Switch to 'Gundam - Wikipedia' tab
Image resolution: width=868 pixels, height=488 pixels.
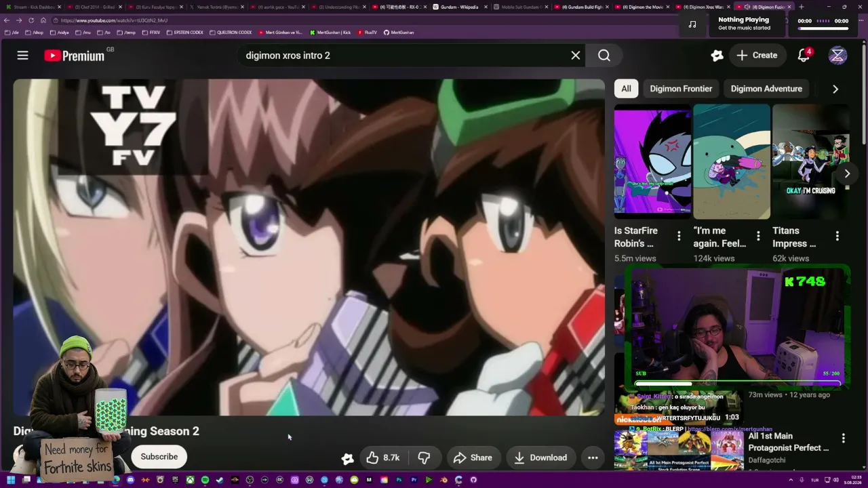460,7
